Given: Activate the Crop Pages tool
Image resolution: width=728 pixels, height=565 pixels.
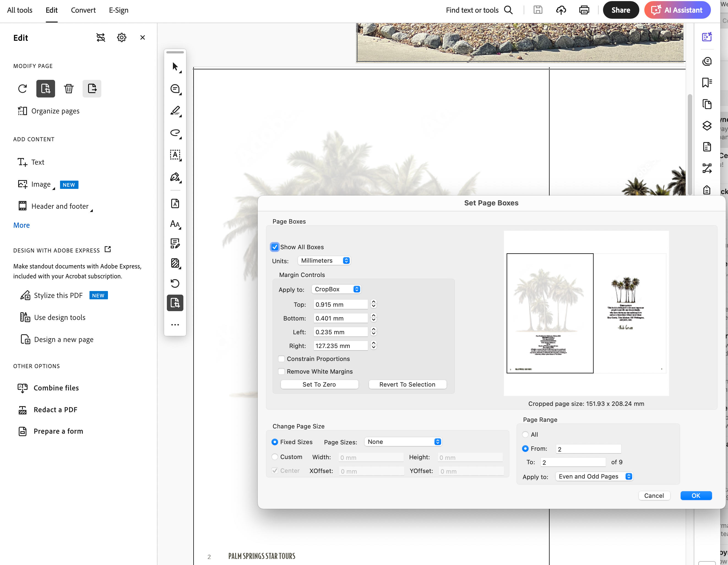Looking at the screenshot, I should (x=175, y=303).
